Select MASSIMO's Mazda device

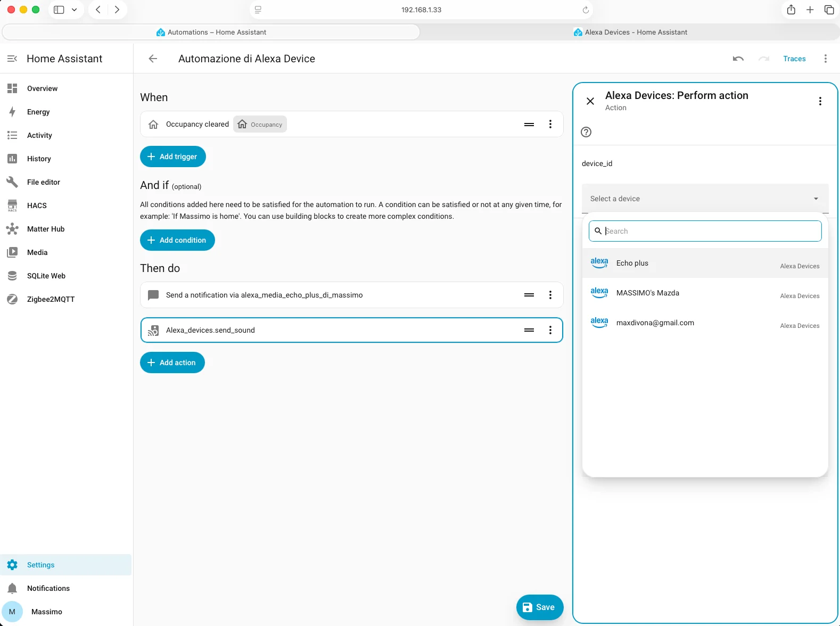705,293
